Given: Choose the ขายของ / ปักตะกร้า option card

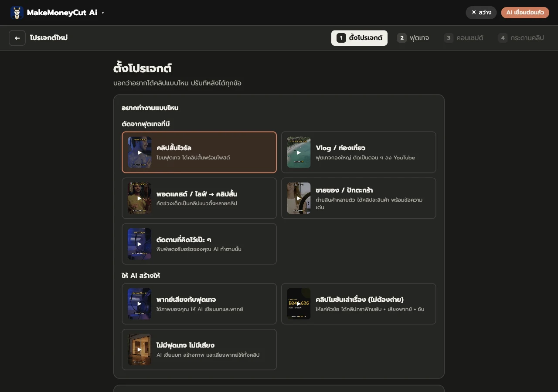Looking at the screenshot, I should tap(358, 198).
